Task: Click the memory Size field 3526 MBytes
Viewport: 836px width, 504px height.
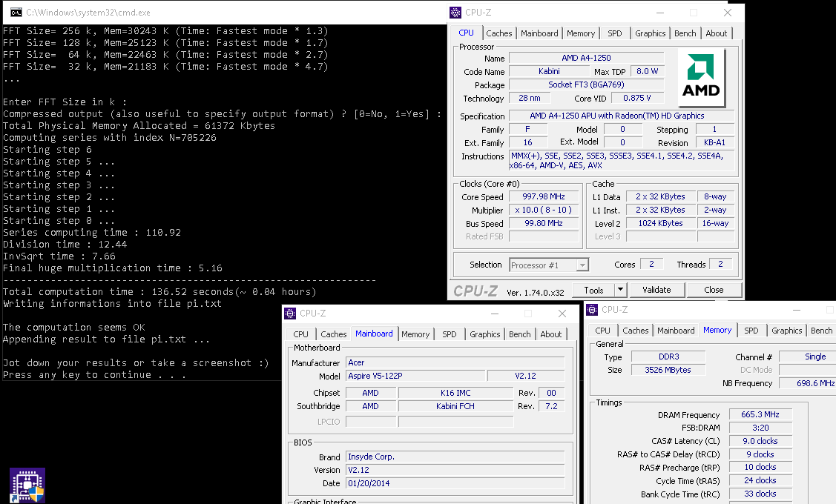Action: tap(668, 370)
